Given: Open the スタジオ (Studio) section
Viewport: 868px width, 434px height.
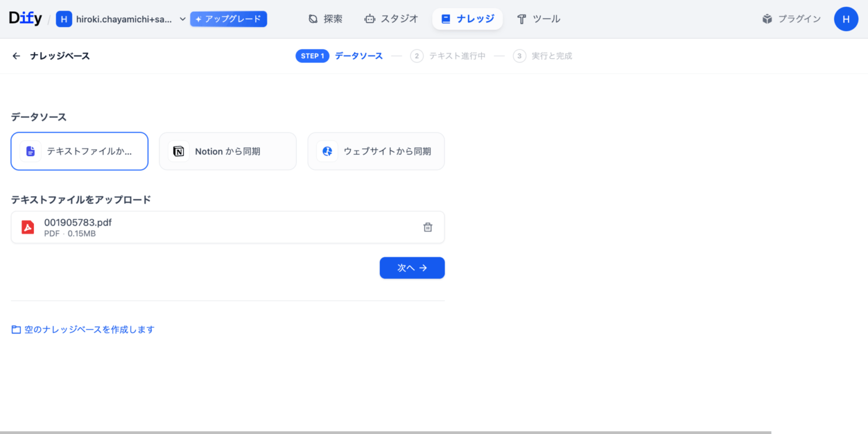Looking at the screenshot, I should [x=391, y=19].
